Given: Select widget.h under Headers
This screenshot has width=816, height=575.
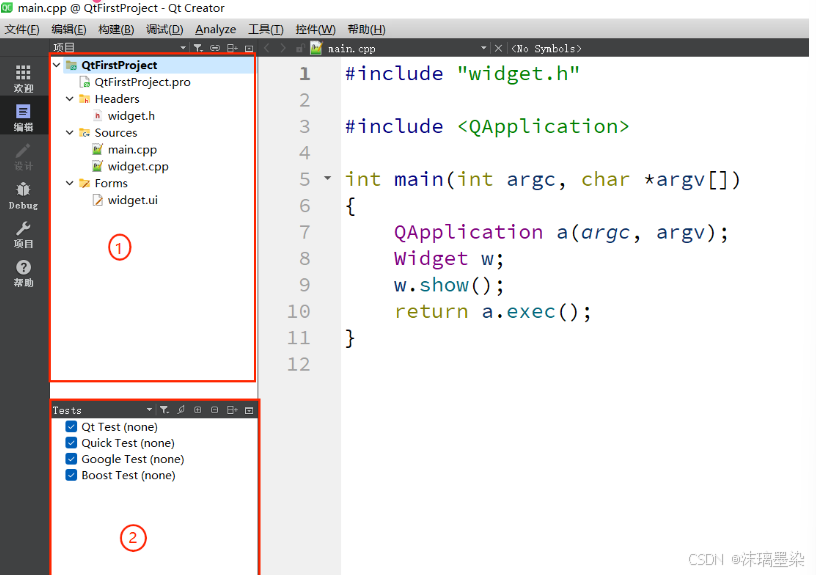Looking at the screenshot, I should 131,116.
